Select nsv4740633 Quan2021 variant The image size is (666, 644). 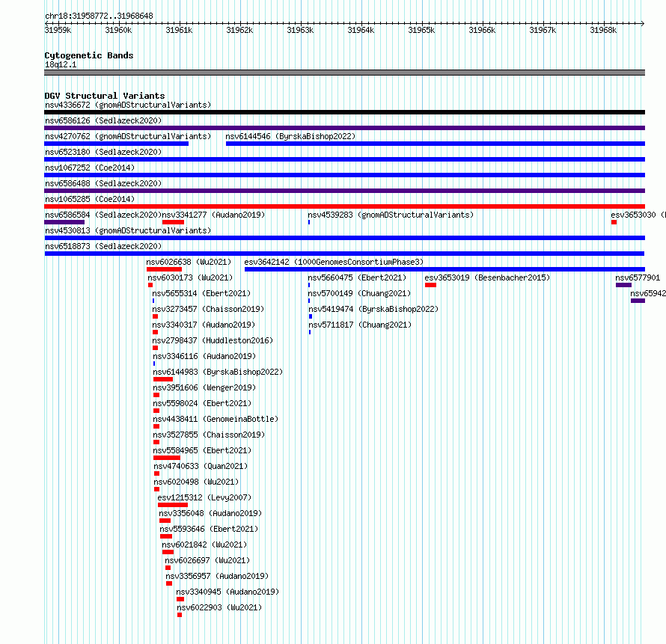pyautogui.click(x=201, y=466)
